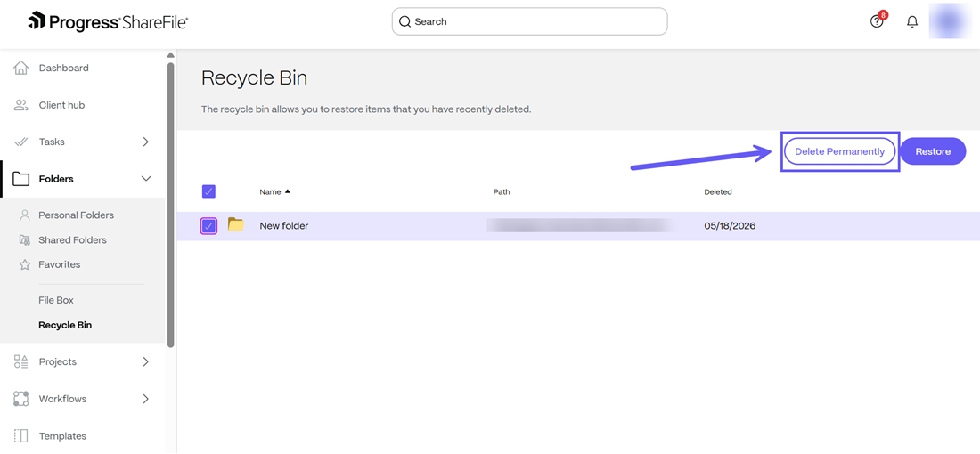Click the Progress ShareFile logo
This screenshot has width=980, height=454.
[x=108, y=22]
